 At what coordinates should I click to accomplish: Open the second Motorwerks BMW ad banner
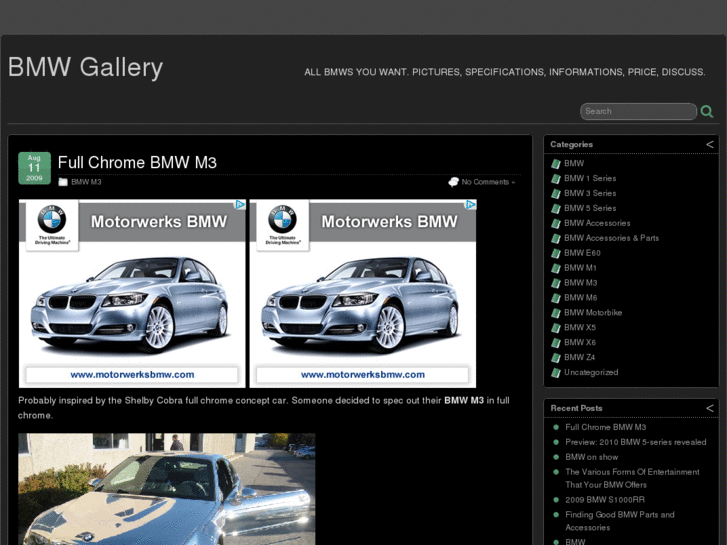point(363,294)
